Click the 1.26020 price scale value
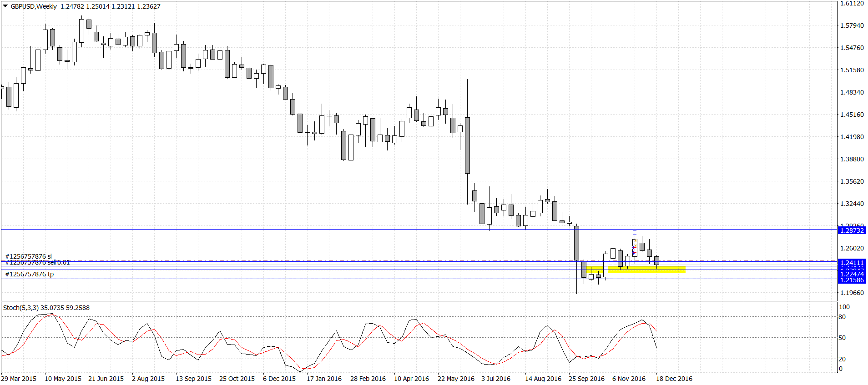868x385 pixels. [x=852, y=248]
